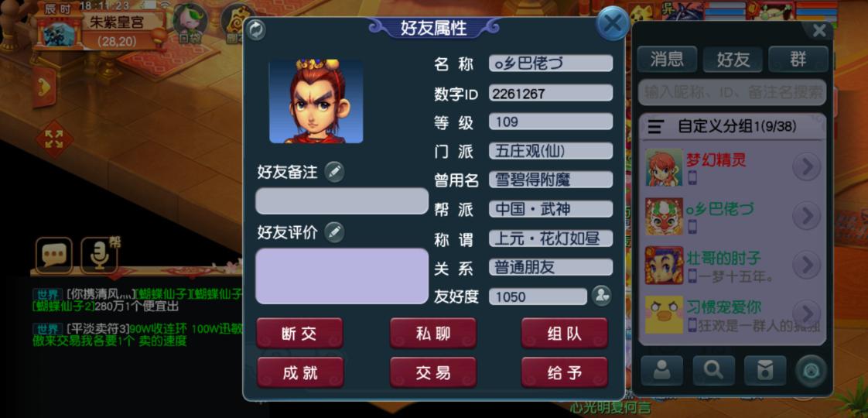
Task: Open the chat bubble icon
Action: click(53, 255)
